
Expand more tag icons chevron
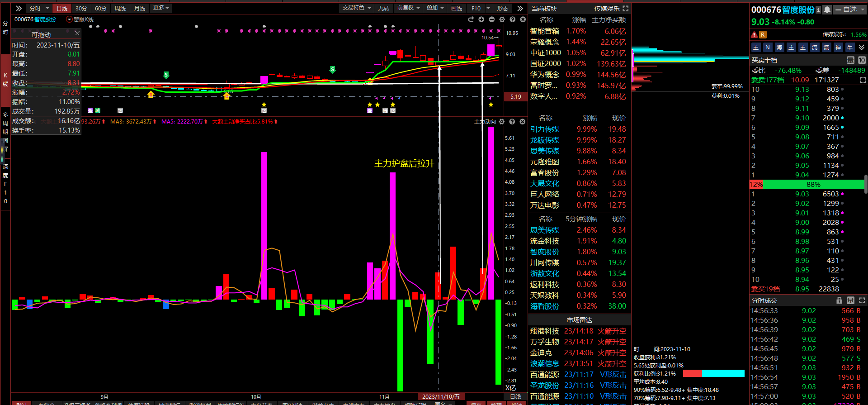[862, 48]
